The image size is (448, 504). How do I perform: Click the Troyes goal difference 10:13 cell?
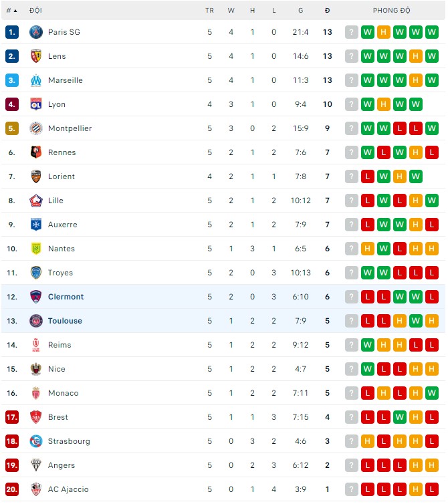tap(300, 273)
